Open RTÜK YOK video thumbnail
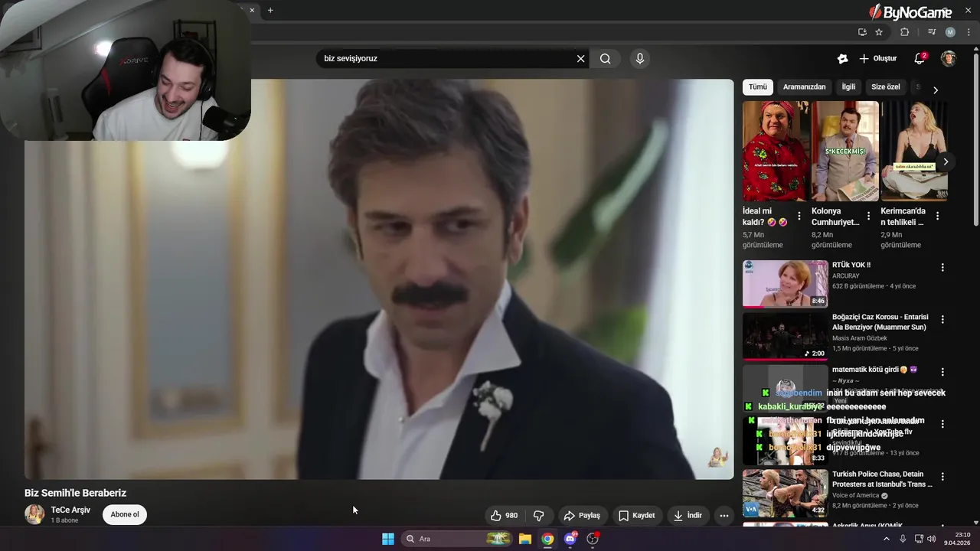The image size is (980, 551). [785, 284]
